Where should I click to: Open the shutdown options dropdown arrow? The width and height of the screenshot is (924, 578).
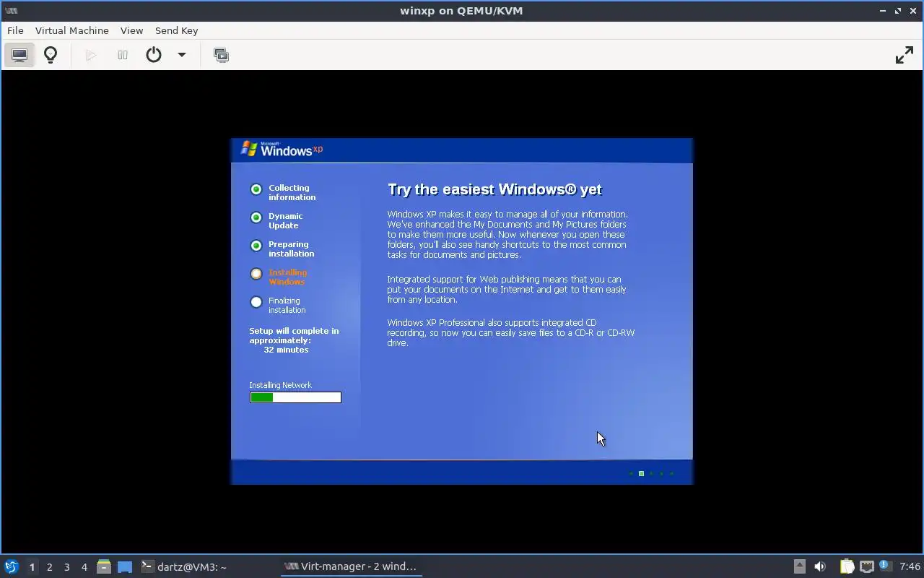(182, 55)
